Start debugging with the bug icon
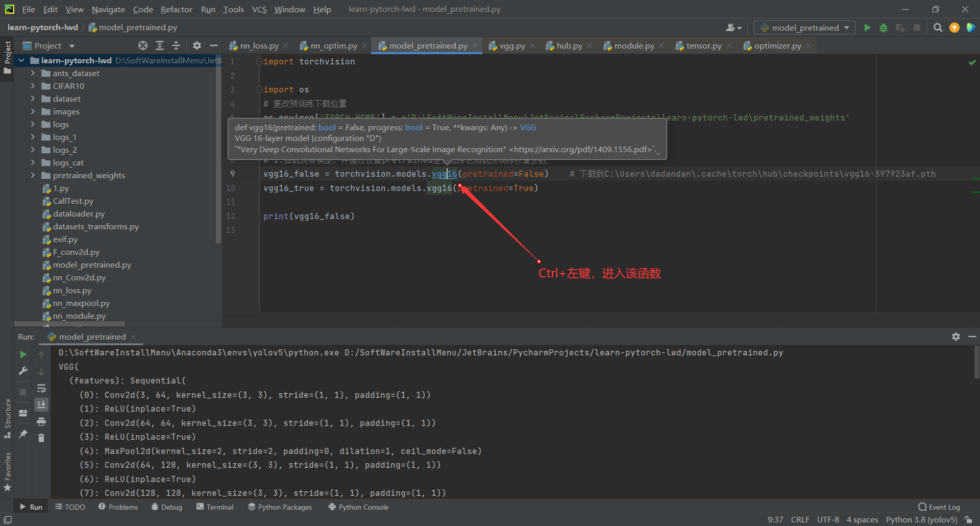This screenshot has height=526, width=980. [884, 28]
